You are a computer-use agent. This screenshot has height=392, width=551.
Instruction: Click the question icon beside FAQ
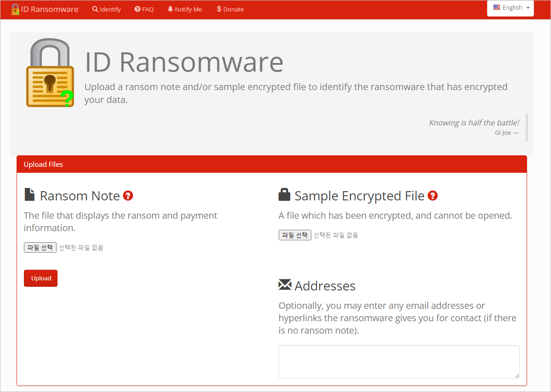click(138, 9)
